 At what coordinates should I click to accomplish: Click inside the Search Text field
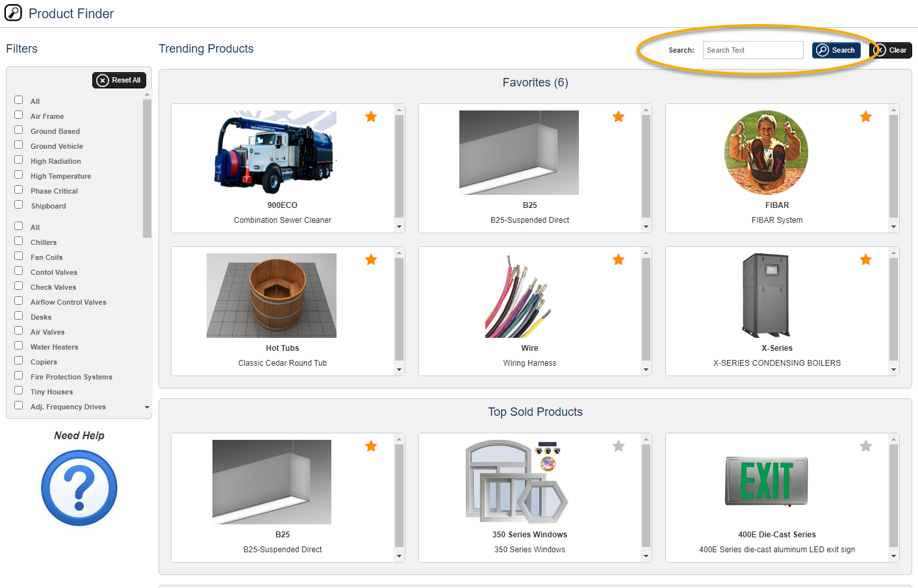(x=752, y=50)
